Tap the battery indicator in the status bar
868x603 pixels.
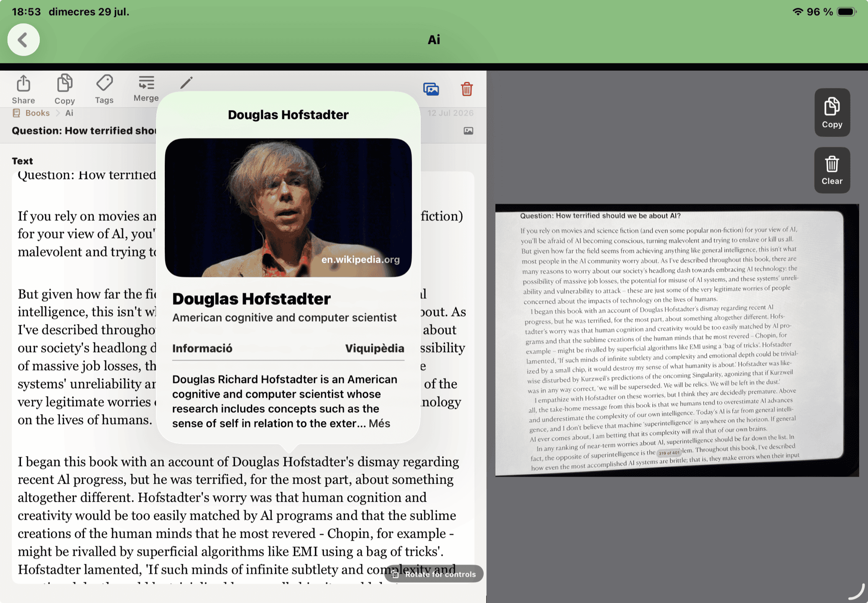click(846, 12)
